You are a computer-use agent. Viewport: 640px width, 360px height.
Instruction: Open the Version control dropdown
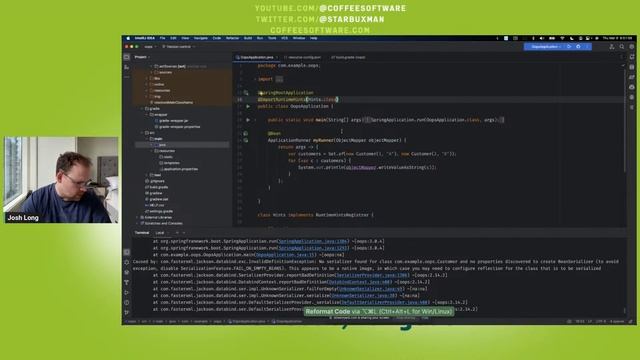pos(179,47)
